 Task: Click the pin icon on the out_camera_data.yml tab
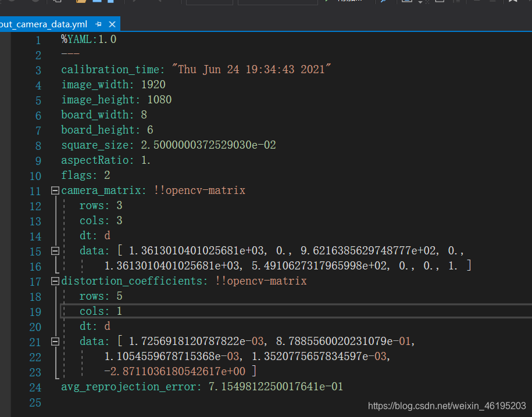point(98,24)
